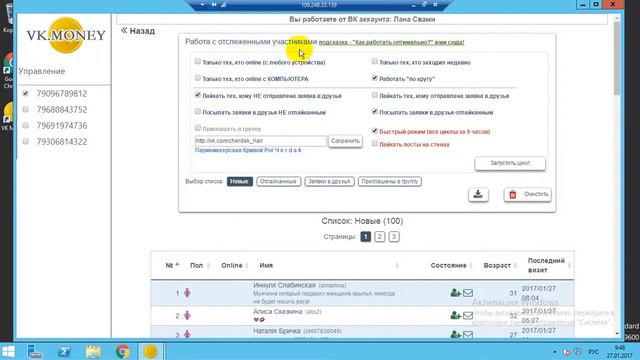The image size is (640, 360).
Task: Click the download list icon button
Action: point(478,194)
